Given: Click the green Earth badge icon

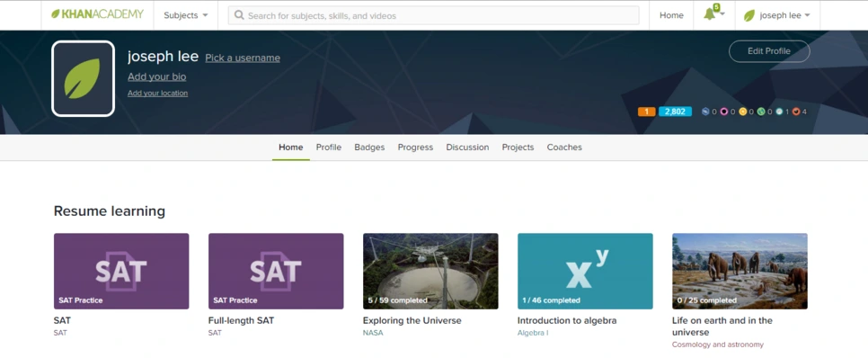Looking at the screenshot, I should click(x=760, y=112).
